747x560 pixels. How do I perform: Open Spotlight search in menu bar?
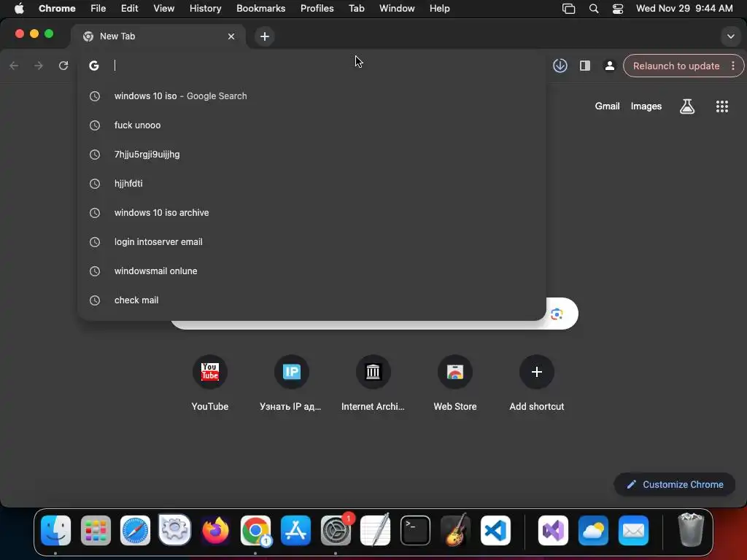(x=594, y=9)
